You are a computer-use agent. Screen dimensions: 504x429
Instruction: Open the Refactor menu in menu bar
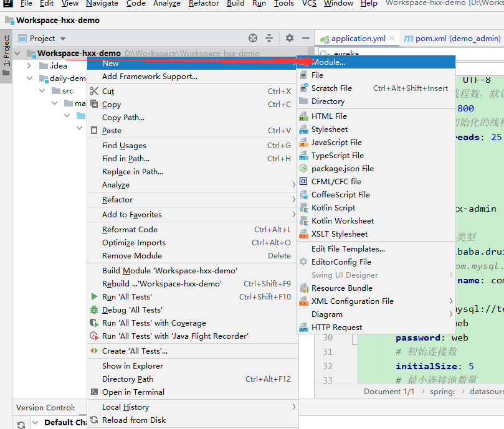coord(204,3)
